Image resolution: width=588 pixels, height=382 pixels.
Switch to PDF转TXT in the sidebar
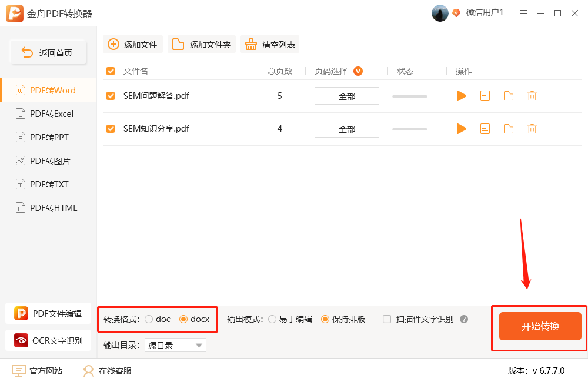click(48, 185)
